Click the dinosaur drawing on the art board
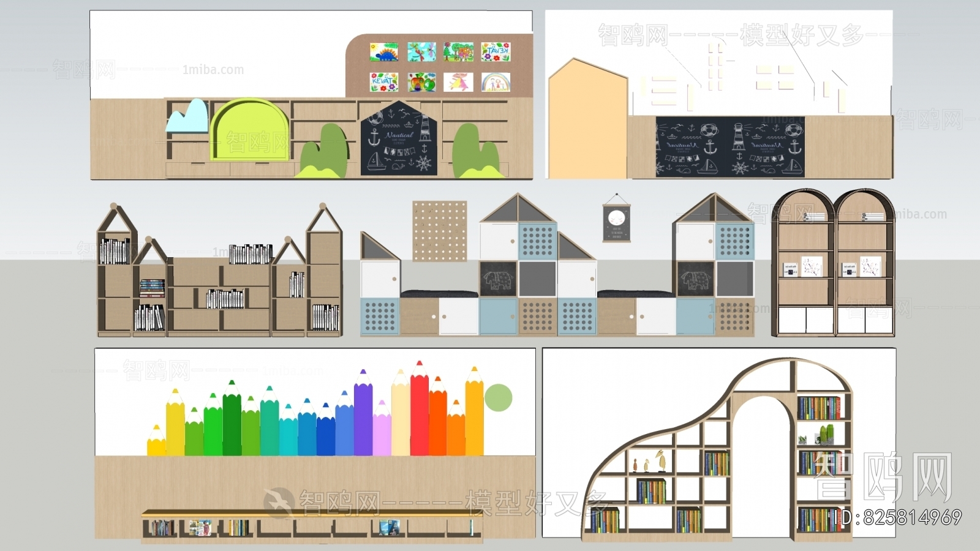980x551 pixels. [x=385, y=52]
